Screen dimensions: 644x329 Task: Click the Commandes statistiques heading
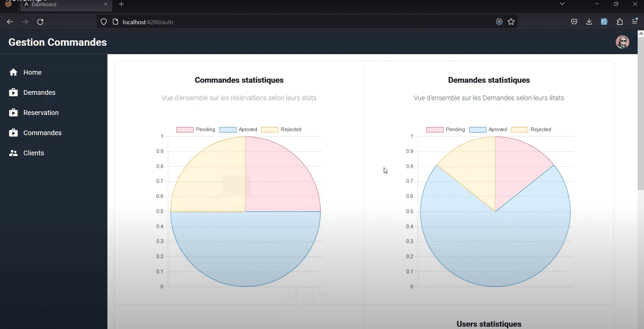pos(239,80)
